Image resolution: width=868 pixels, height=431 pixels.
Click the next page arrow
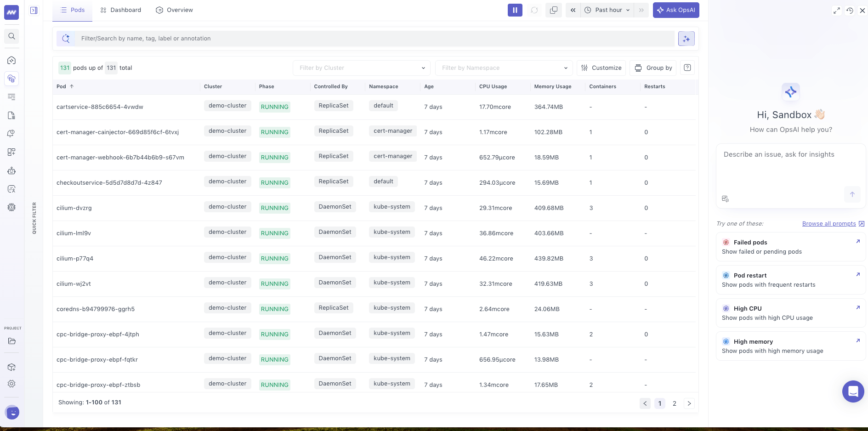pyautogui.click(x=689, y=403)
